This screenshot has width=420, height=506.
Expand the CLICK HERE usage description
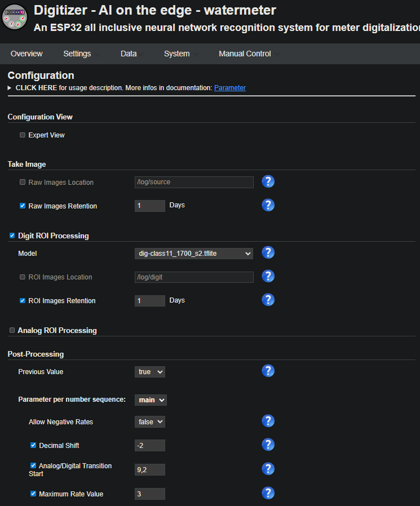(36, 88)
